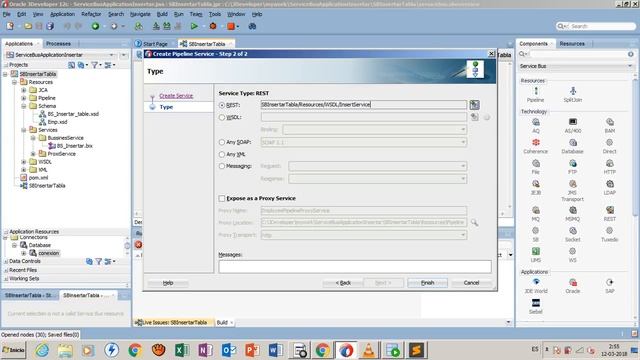The width and height of the screenshot is (640, 360).
Task: Select BS_Insertar.bix in the tree
Action: point(74,146)
